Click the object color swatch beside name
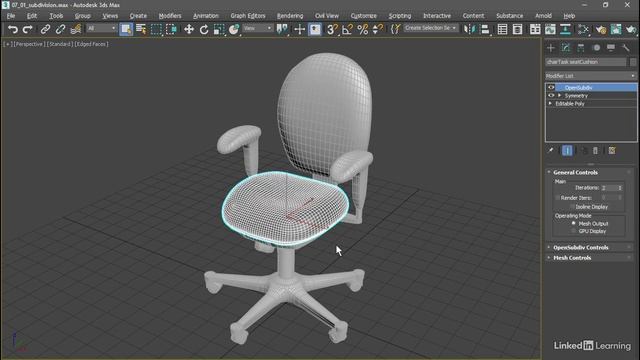The height and width of the screenshot is (360, 640). [633, 62]
